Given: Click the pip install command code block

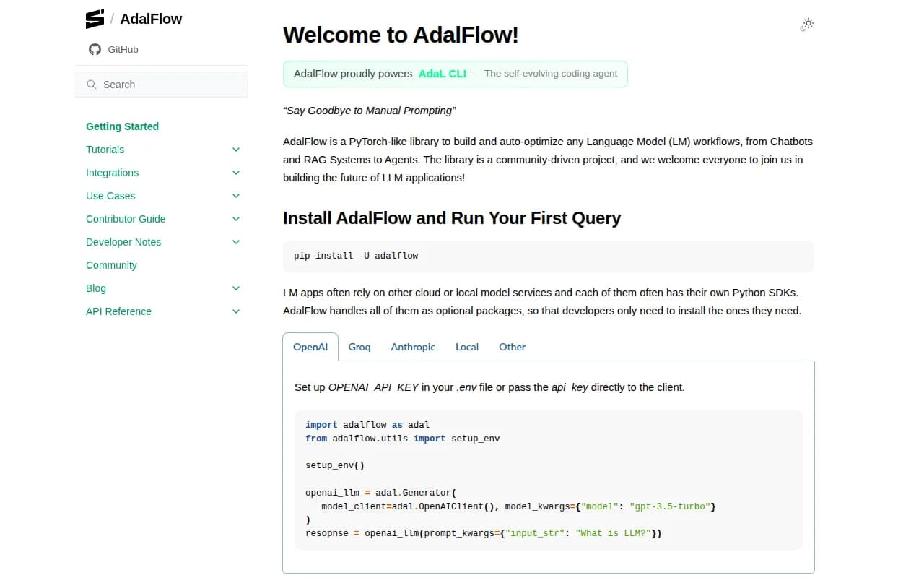Looking at the screenshot, I should 549,256.
